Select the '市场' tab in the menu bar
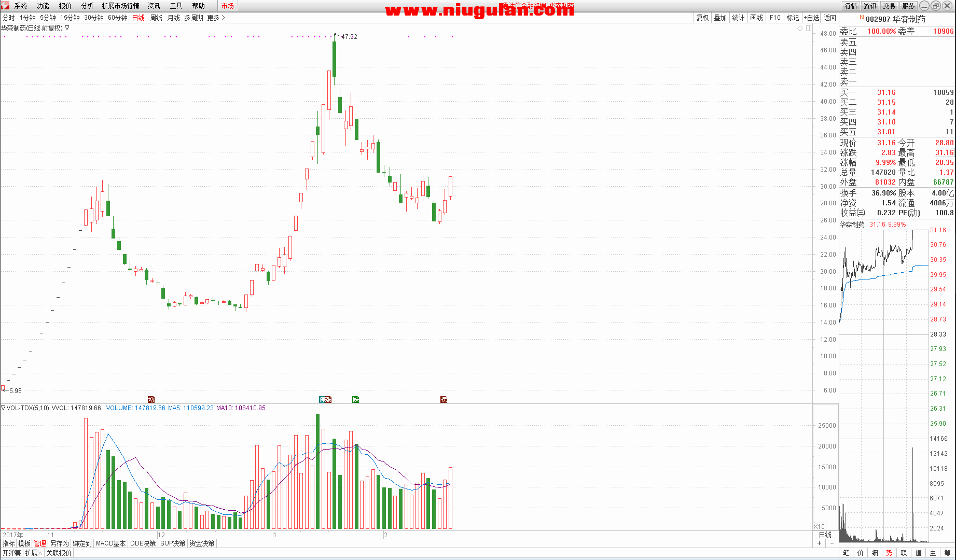The image size is (956, 560). coord(228,6)
